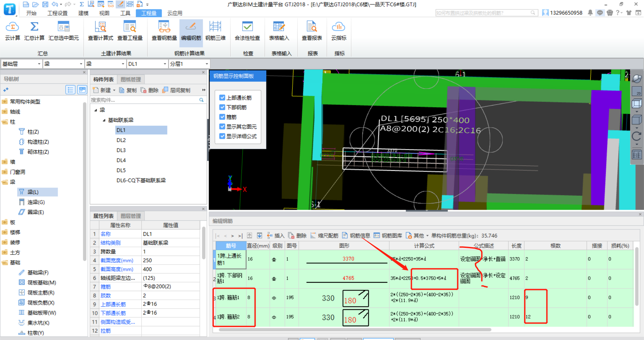Open 钢筋信息 in rebar toolbar
The image size is (644, 340).
(x=356, y=235)
